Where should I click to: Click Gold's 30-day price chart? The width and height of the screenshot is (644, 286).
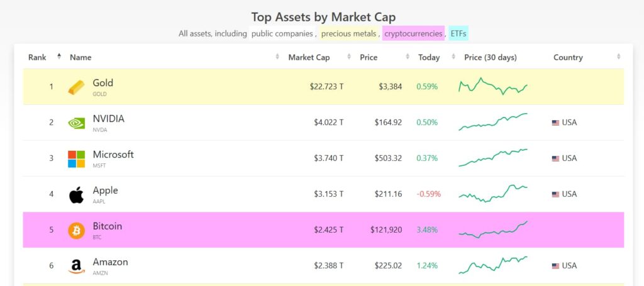point(493,87)
